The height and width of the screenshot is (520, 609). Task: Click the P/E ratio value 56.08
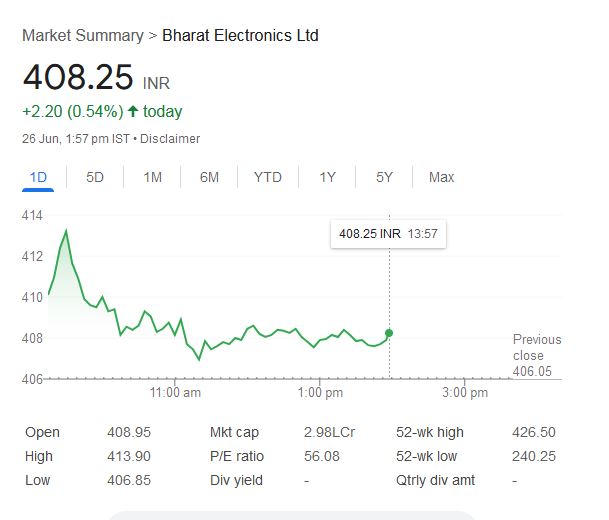click(x=321, y=456)
